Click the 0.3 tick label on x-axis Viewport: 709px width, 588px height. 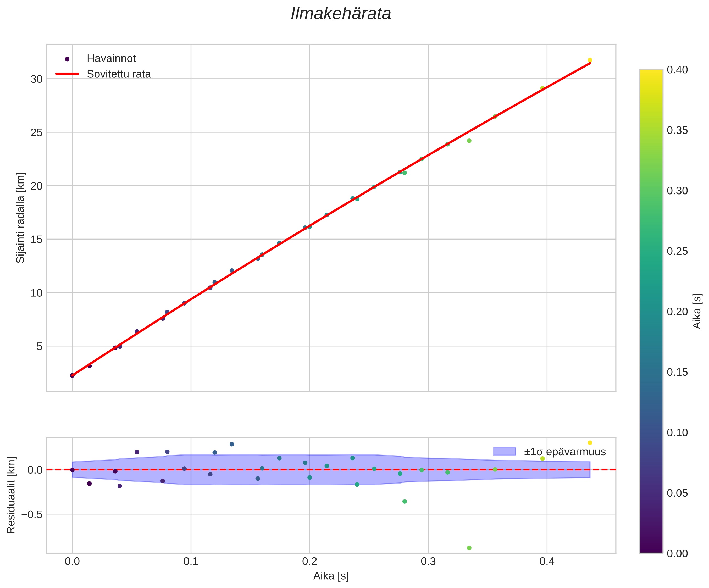coord(428,561)
